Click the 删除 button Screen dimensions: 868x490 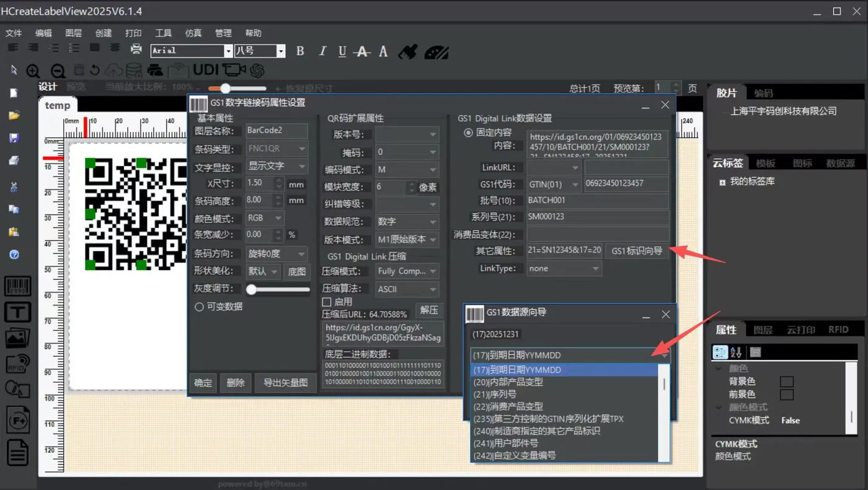pyautogui.click(x=236, y=383)
